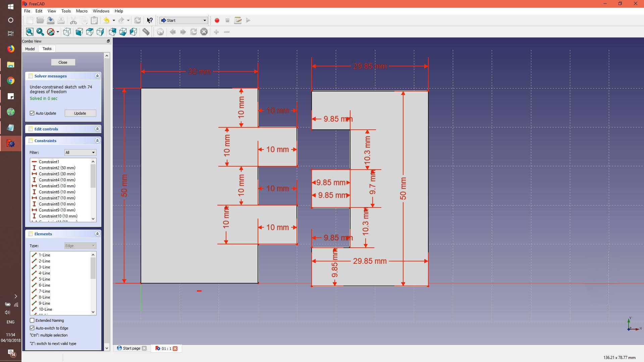
Task: Uncheck Auto-switch to Edge
Action: coord(32,328)
